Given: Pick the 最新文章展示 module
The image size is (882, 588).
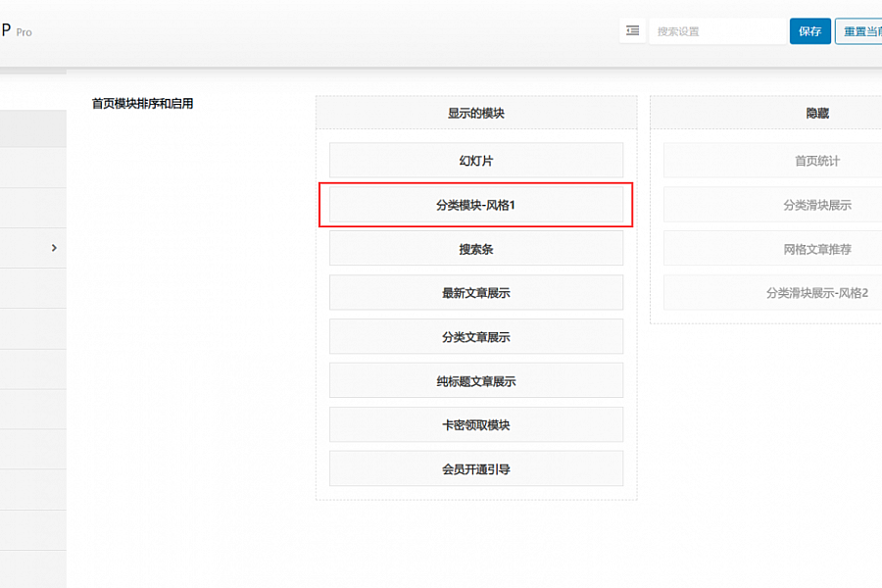Looking at the screenshot, I should [x=475, y=293].
